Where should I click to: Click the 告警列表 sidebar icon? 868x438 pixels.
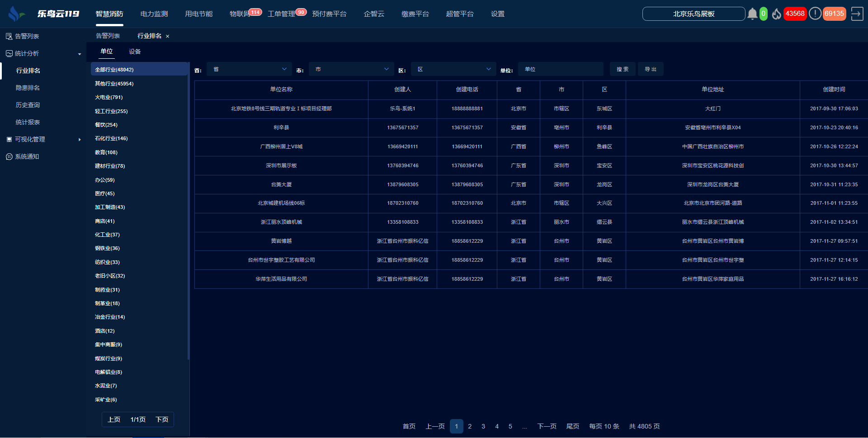[9, 36]
